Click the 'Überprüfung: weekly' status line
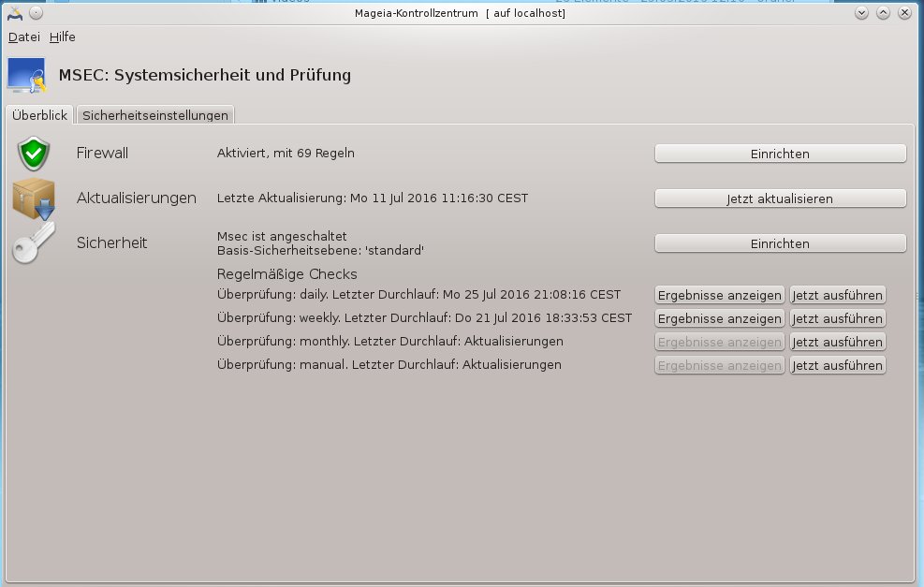Screen dimensions: 924x587 tap(424, 318)
